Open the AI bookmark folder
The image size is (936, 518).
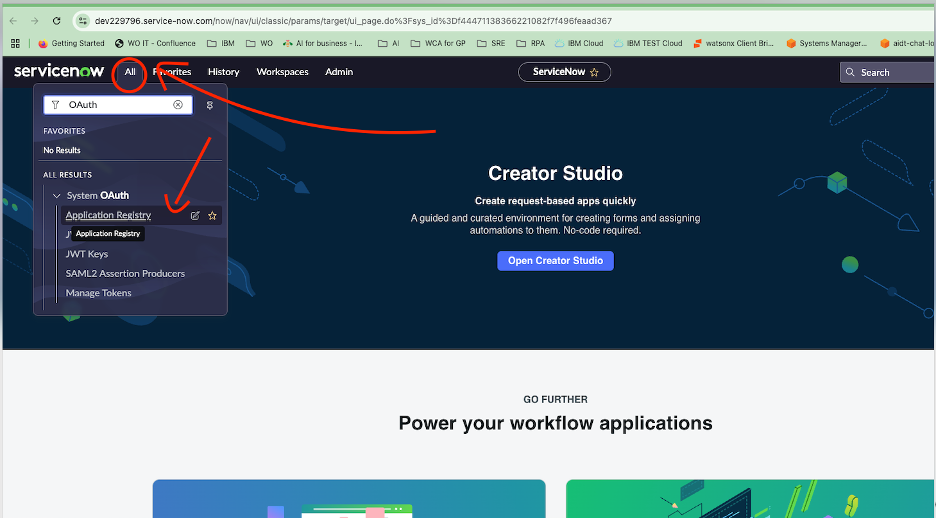pyautogui.click(x=389, y=44)
